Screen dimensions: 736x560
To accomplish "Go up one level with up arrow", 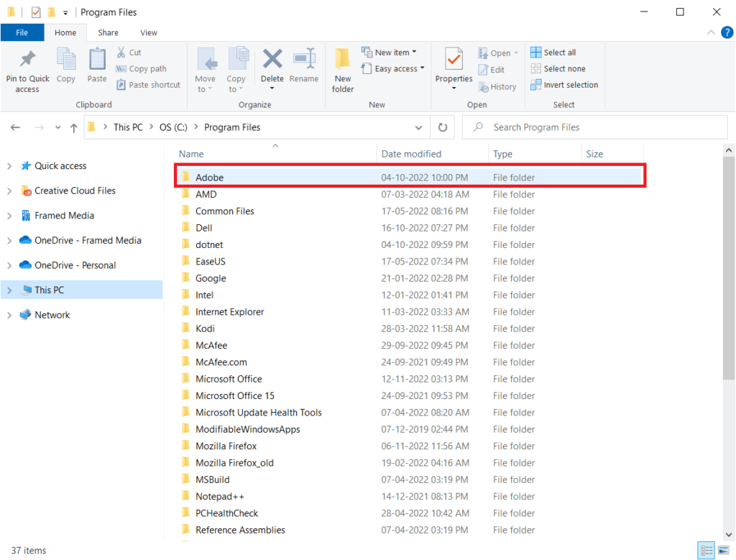I will 73,127.
